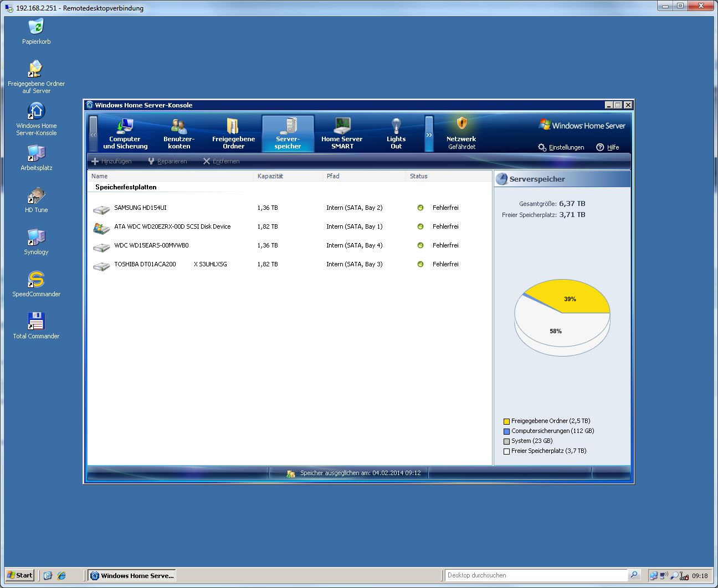The image size is (718, 588).
Task: Launch Total Commander desktop shortcut
Action: (36, 326)
